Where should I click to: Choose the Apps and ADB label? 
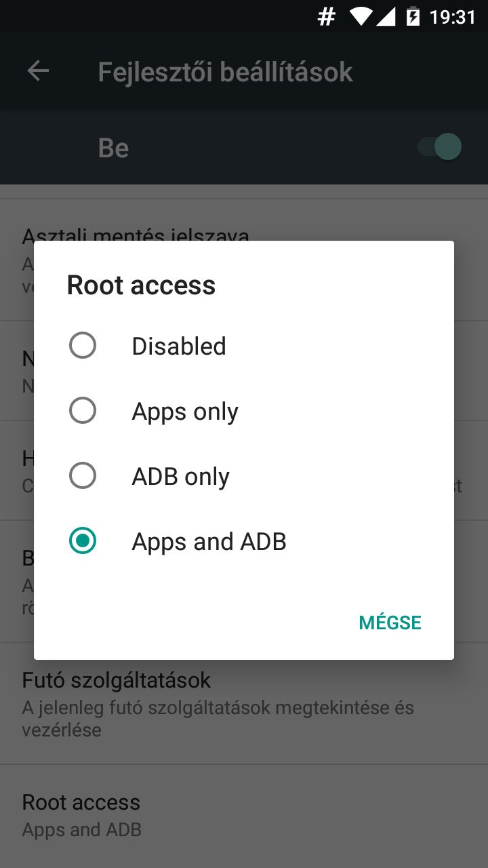pyautogui.click(x=209, y=542)
